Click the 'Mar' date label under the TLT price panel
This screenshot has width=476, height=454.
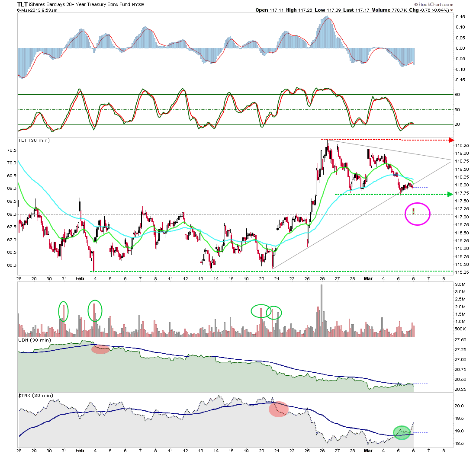point(368,278)
